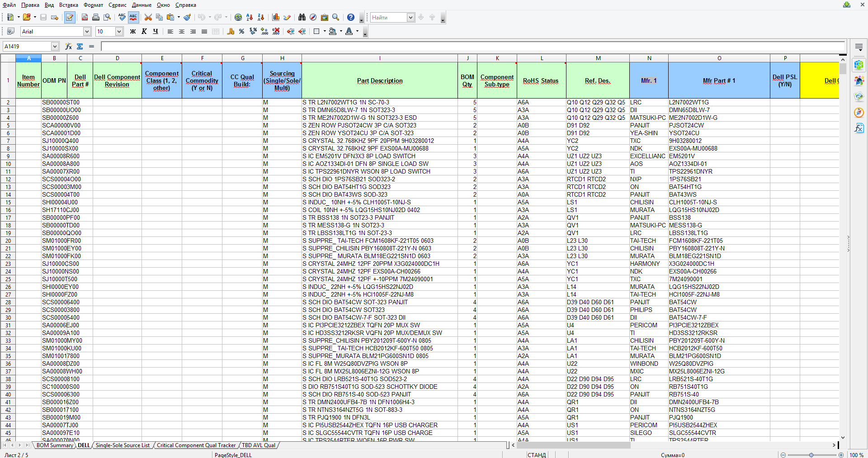
Task: Click the Sum sigma icon
Action: tap(80, 46)
